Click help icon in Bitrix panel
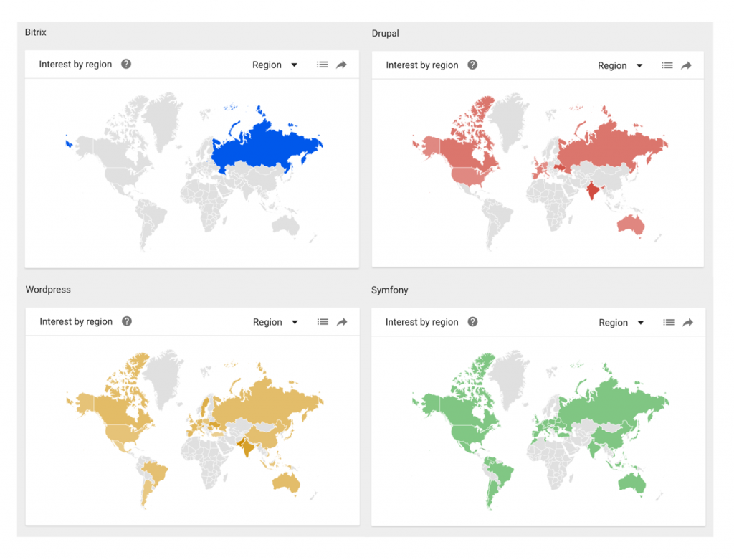The image size is (734, 560). (126, 64)
